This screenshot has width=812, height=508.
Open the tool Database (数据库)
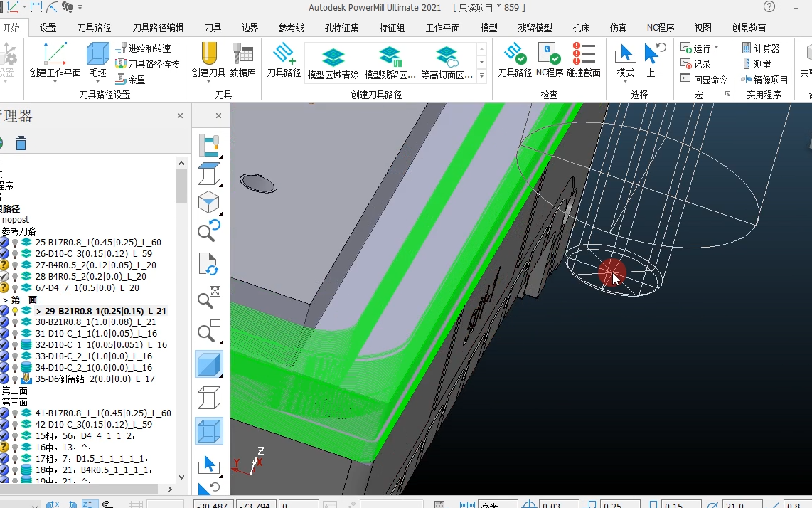pyautogui.click(x=243, y=53)
